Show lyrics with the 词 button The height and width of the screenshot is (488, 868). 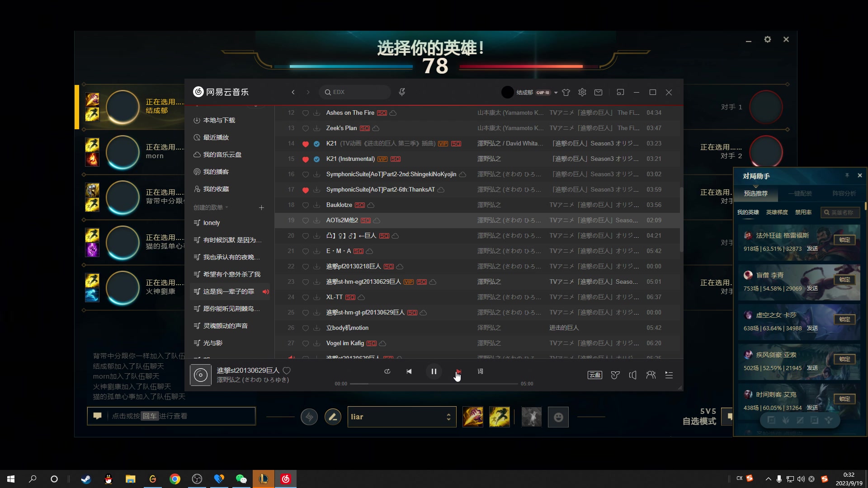(480, 371)
